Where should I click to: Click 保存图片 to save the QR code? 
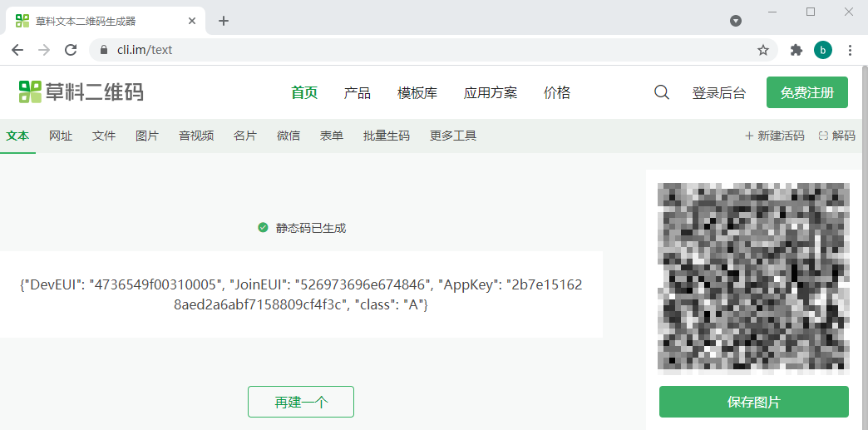(x=753, y=402)
